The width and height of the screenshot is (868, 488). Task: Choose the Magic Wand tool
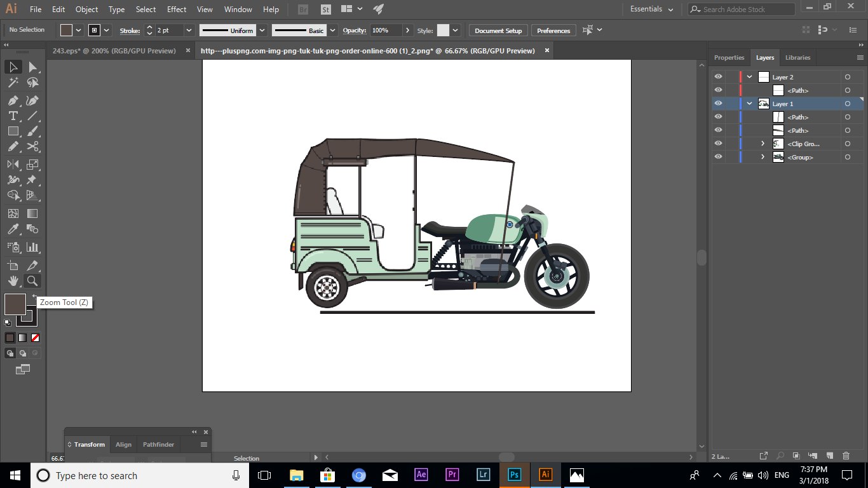(x=13, y=82)
